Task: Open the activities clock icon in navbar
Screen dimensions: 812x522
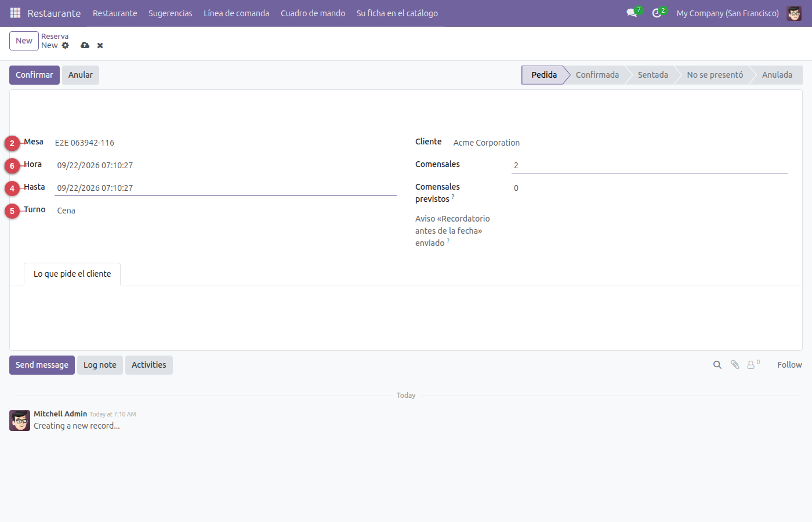Action: 658,13
